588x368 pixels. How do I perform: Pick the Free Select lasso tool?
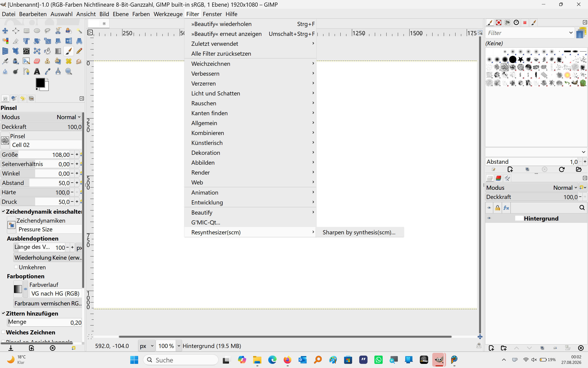tap(47, 31)
